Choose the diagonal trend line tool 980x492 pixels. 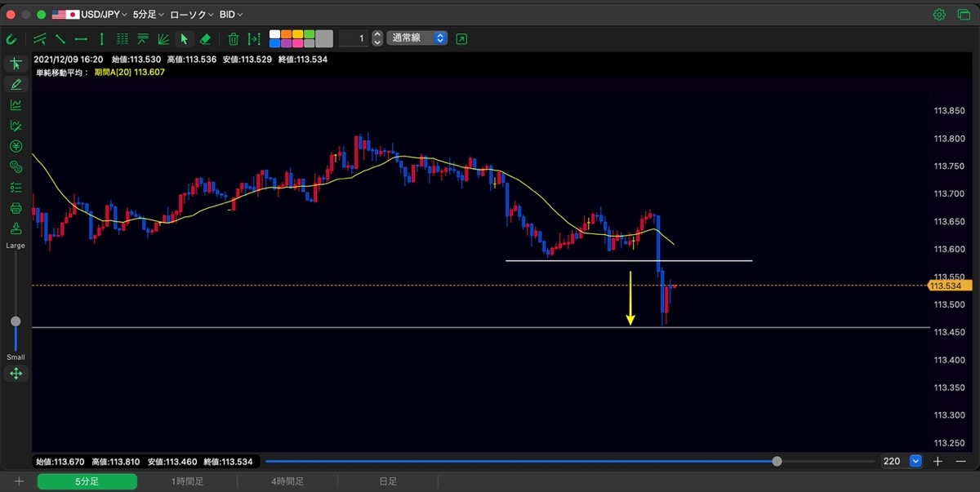pyautogui.click(x=60, y=38)
